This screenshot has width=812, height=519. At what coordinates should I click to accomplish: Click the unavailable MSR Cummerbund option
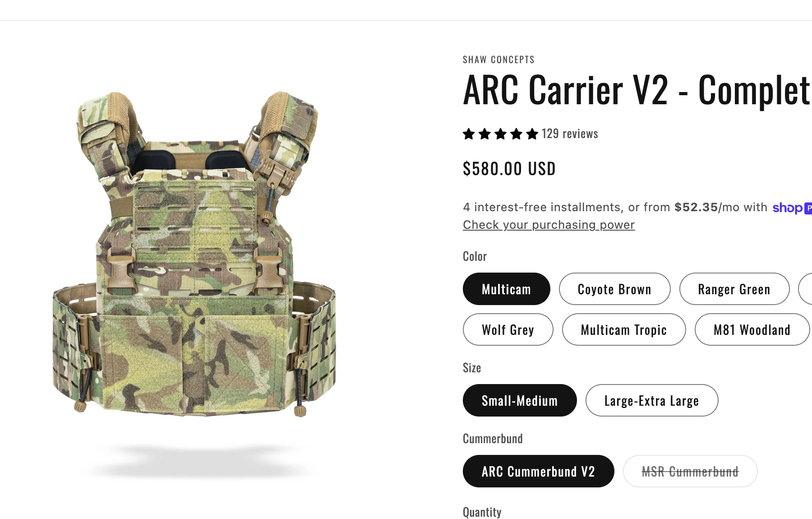click(x=690, y=471)
